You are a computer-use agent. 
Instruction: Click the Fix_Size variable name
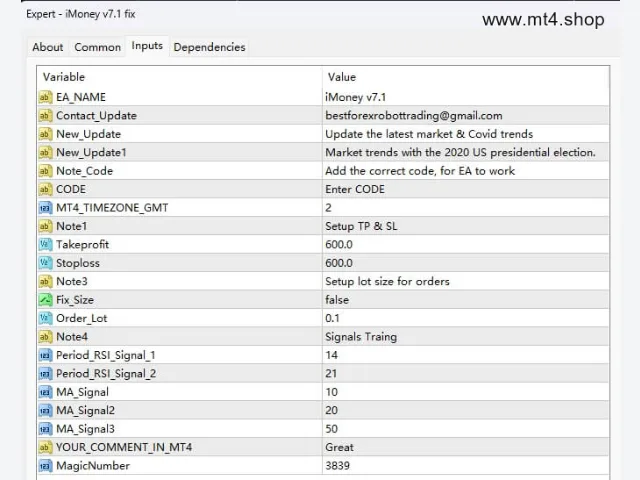75,300
